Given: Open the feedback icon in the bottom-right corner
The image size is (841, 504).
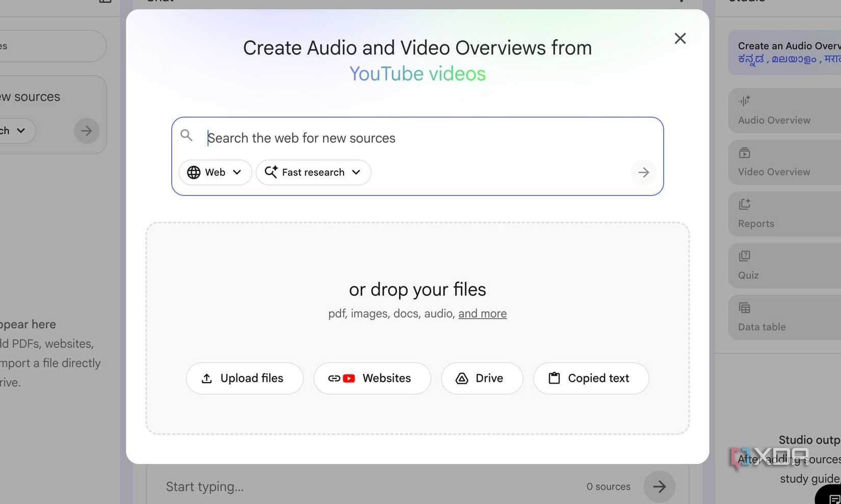Looking at the screenshot, I should click(x=834, y=499).
